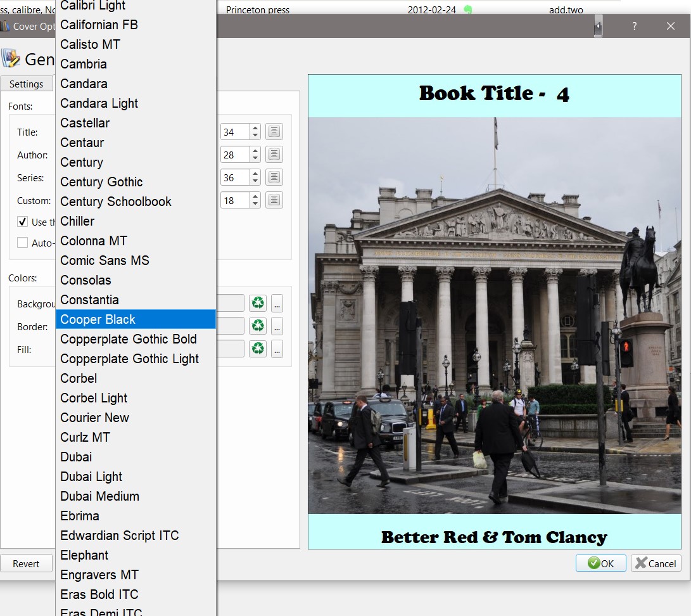Screen dimensions: 691x616
Task: Increase Title font size stepper
Action: (x=255, y=128)
